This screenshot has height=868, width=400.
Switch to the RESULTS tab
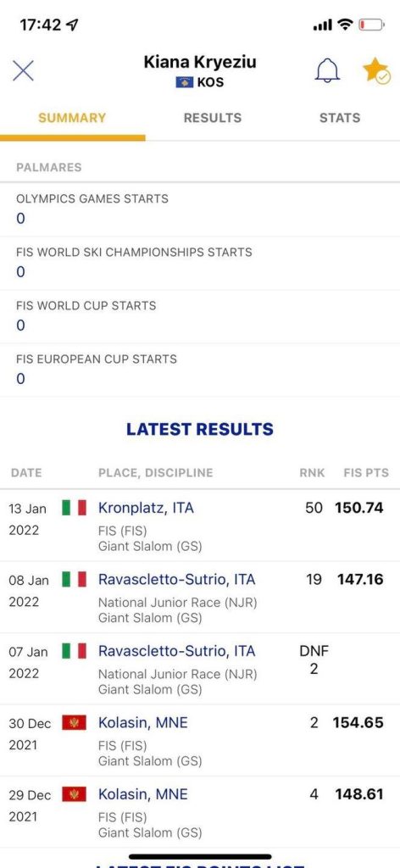click(x=213, y=118)
